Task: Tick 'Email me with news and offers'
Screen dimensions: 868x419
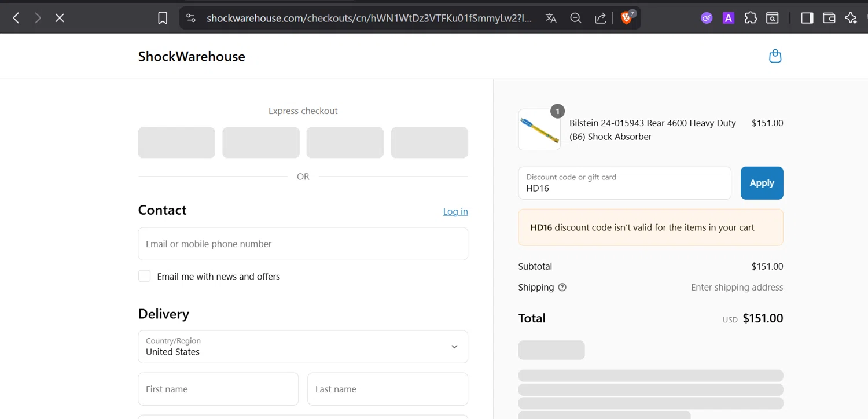Action: click(x=145, y=276)
